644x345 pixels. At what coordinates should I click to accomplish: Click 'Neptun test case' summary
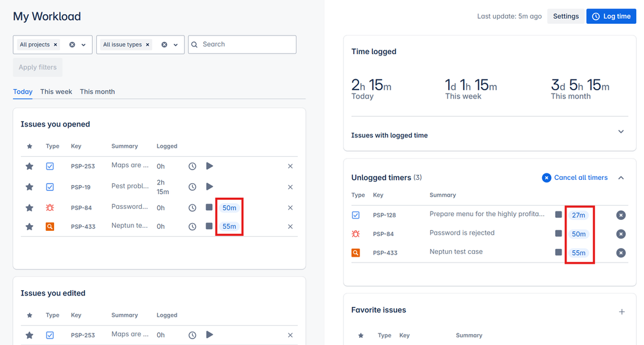click(x=456, y=251)
